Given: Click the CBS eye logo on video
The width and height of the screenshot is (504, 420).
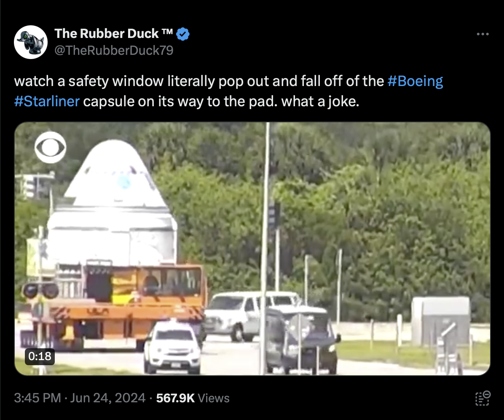Looking at the screenshot, I should tap(51, 147).
